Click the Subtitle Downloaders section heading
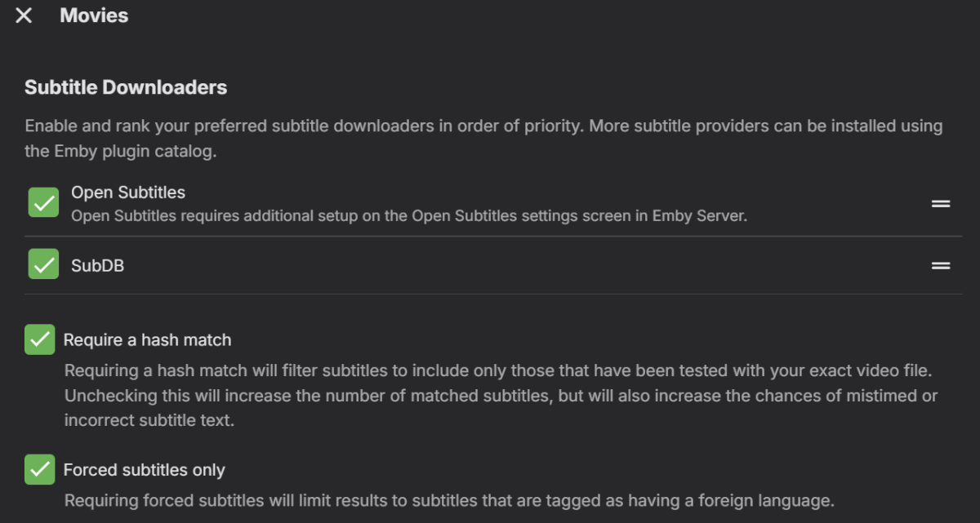This screenshot has height=523, width=980. tap(126, 86)
